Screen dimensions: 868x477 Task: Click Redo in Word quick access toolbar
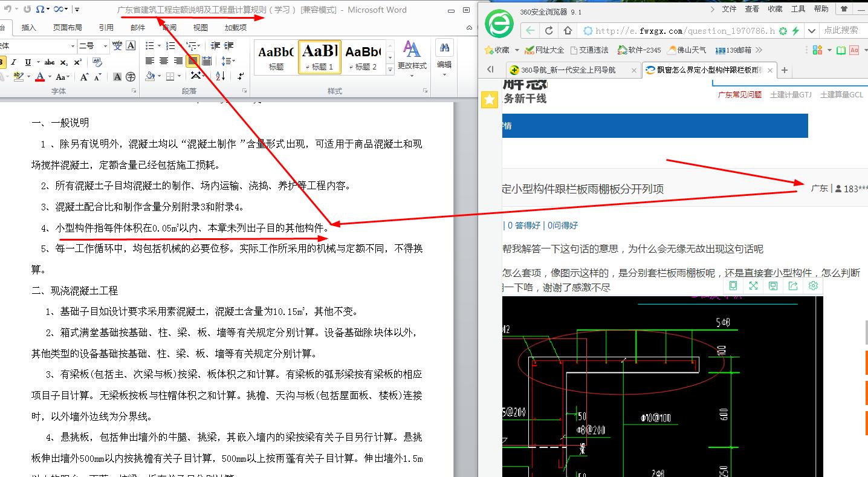[x=28, y=10]
